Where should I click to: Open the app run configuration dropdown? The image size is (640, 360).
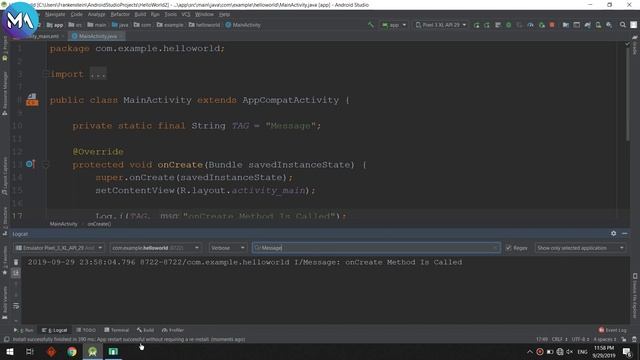coord(394,25)
